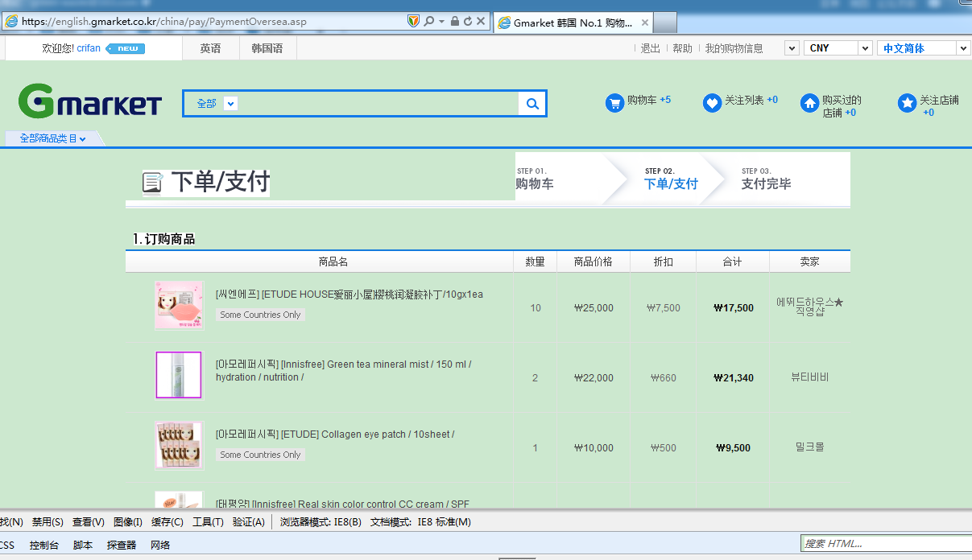Click the Innisfree Green tea mineral mist thumbnail
The image size is (972, 560).
point(179,375)
